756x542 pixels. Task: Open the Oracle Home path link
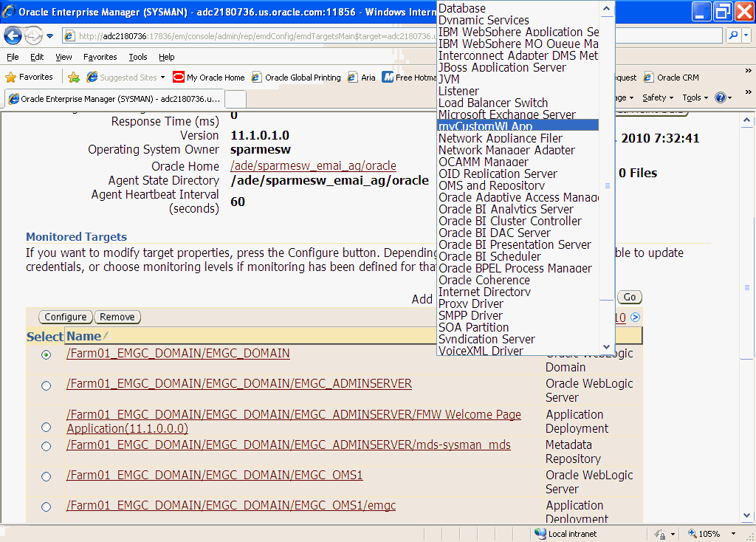313,165
